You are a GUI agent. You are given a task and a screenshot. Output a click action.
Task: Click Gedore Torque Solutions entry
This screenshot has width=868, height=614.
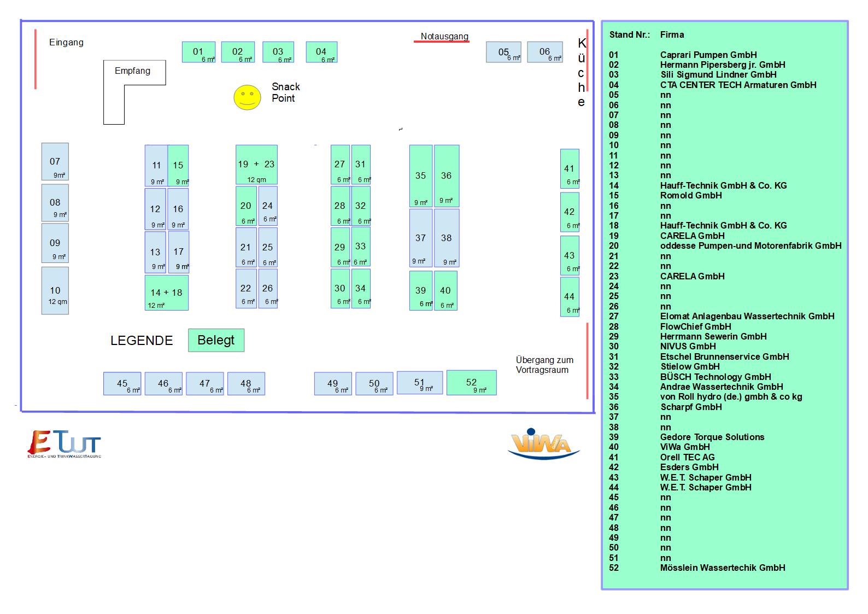pos(712,437)
